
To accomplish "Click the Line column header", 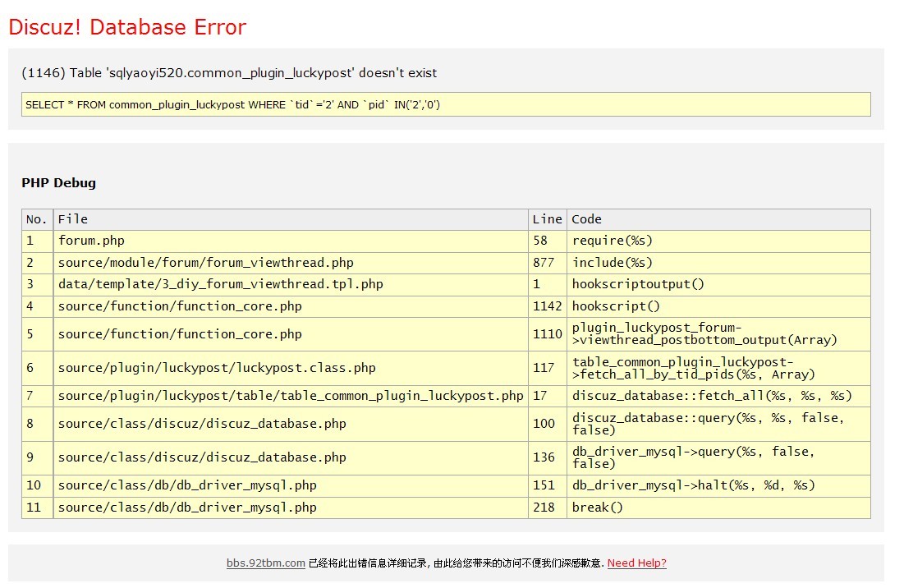I will 547,219.
